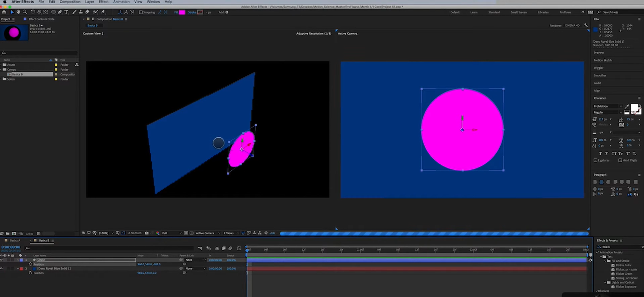
Task: Select the Type tool
Action: click(x=66, y=12)
